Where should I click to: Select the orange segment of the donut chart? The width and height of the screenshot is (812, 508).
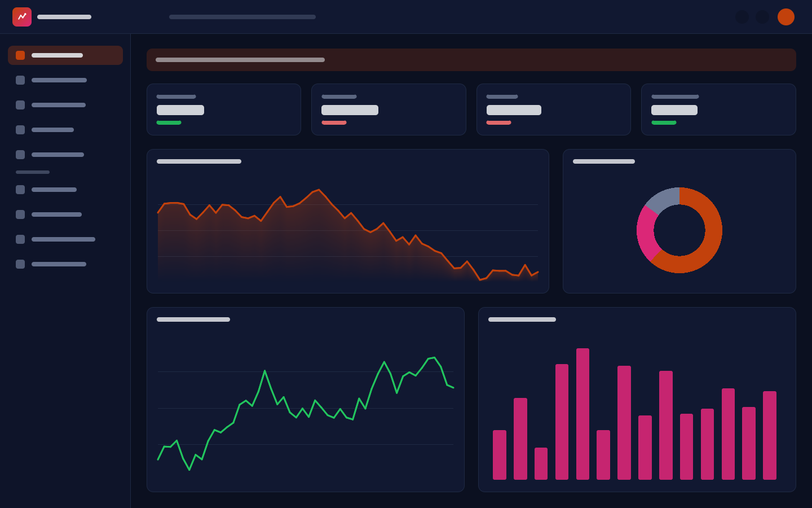[x=712, y=243]
